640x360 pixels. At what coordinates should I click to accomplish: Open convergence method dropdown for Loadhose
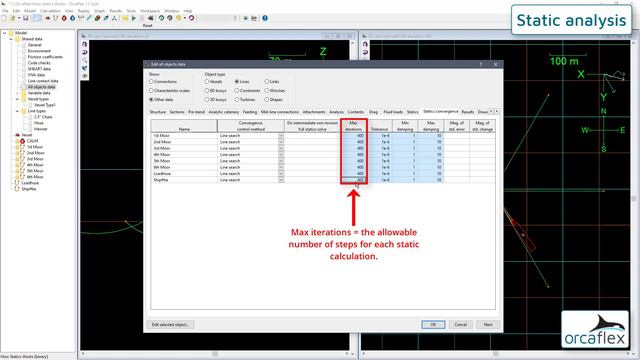tap(281, 173)
